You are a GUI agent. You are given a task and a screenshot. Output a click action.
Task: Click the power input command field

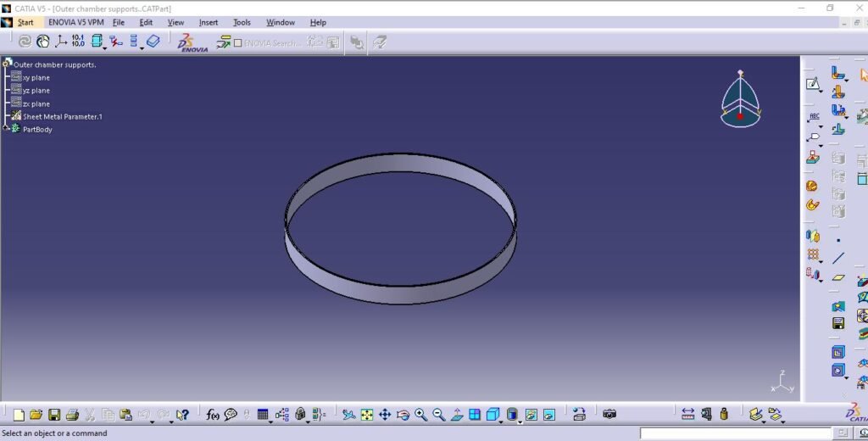point(735,433)
